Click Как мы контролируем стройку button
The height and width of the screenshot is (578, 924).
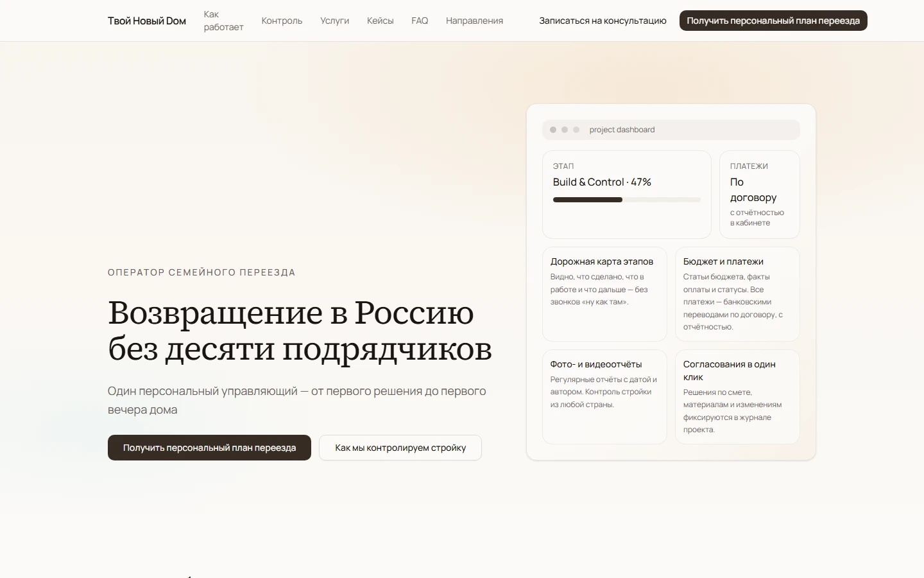[400, 448]
